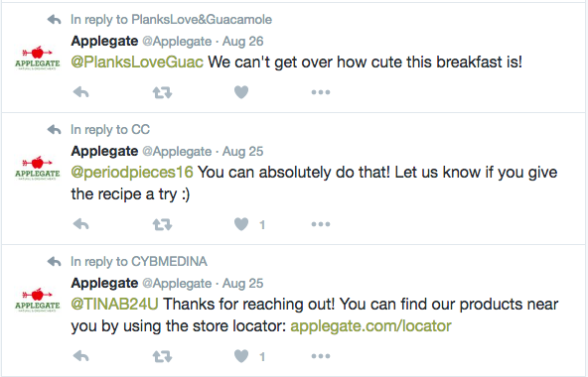Open the @PlanksLoveGuac mention

coord(137,63)
